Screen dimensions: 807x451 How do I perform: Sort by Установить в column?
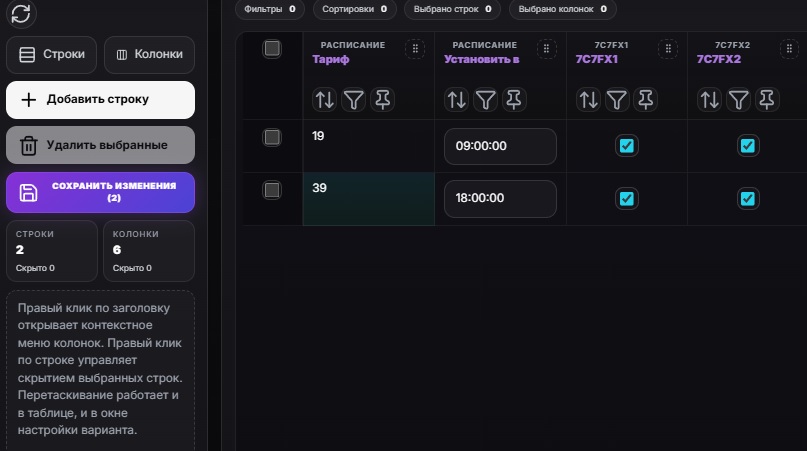coord(457,99)
